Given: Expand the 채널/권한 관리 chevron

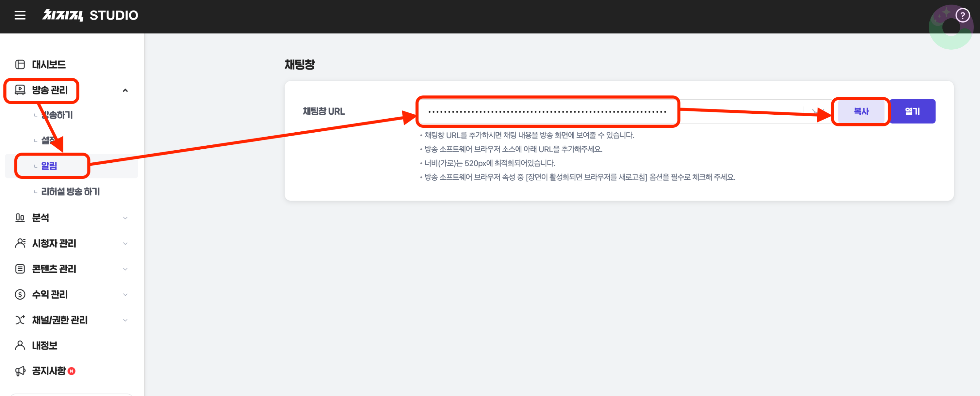Looking at the screenshot, I should coord(125,320).
